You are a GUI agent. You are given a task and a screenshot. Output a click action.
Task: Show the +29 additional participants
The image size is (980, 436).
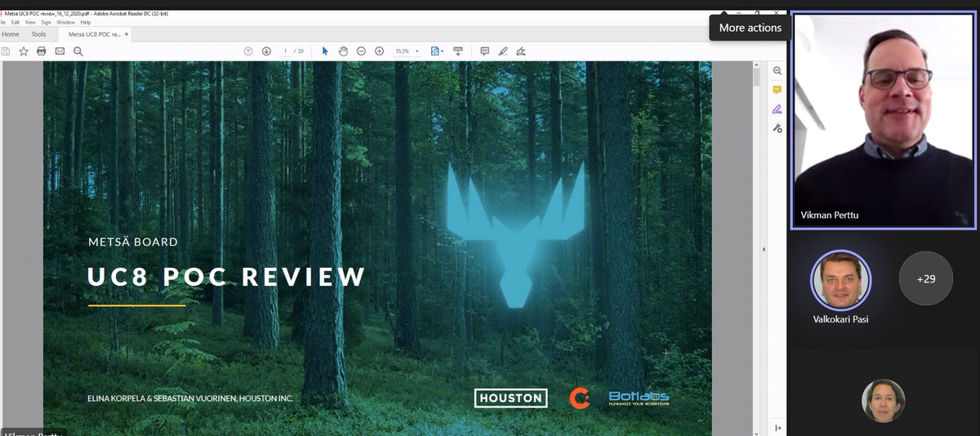926,278
